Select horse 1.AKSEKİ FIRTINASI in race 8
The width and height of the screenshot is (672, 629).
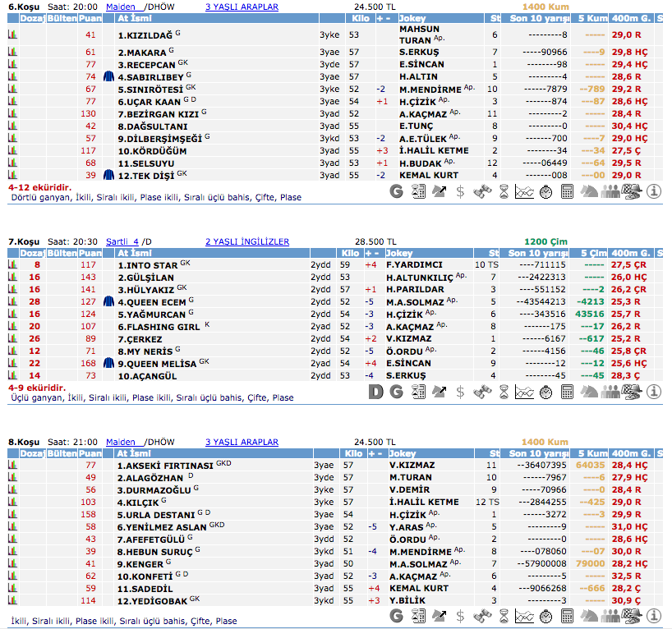click(165, 466)
